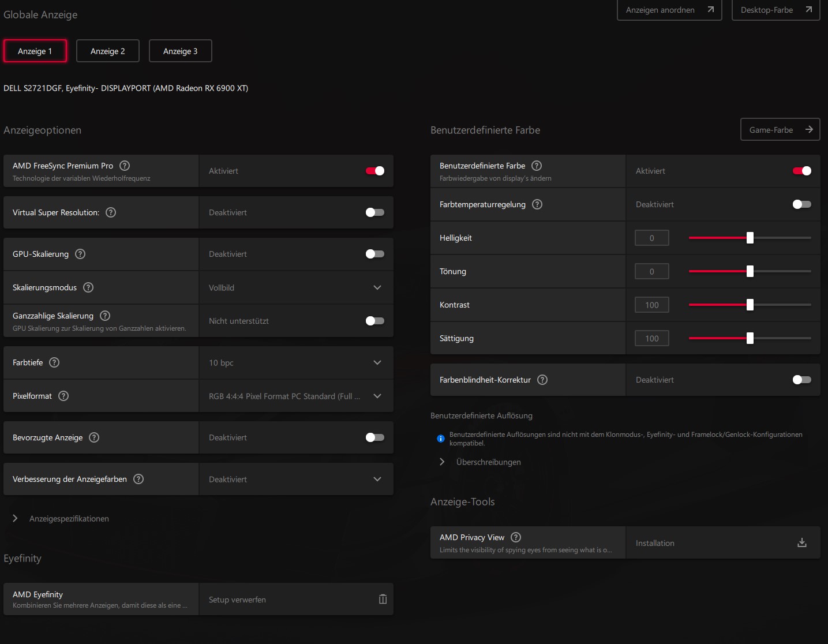This screenshot has width=828, height=644.
Task: Click the 'Benutzerdefinierte Auflösung' label
Action: 481,415
